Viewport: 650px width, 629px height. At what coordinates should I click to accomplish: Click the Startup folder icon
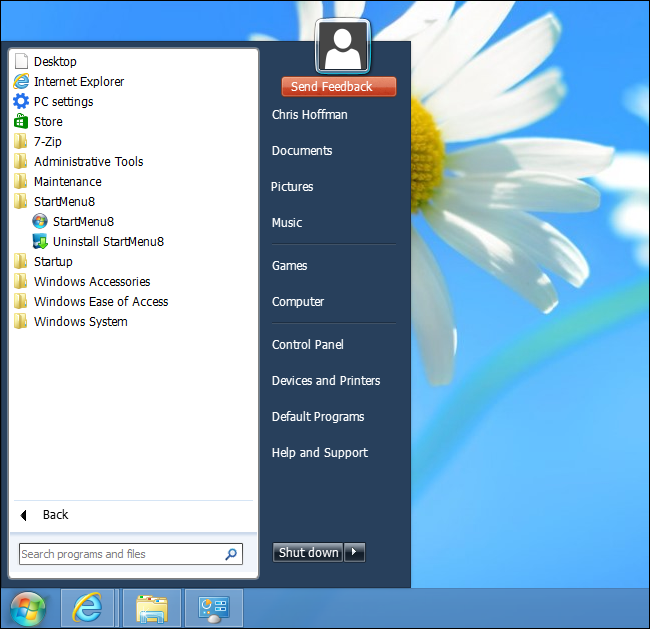[21, 261]
